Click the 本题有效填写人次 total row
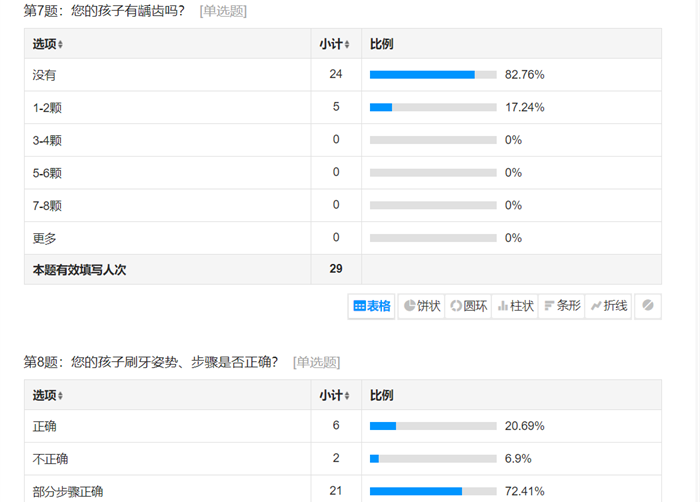Image resolution: width=700 pixels, height=502 pixels. 343,269
